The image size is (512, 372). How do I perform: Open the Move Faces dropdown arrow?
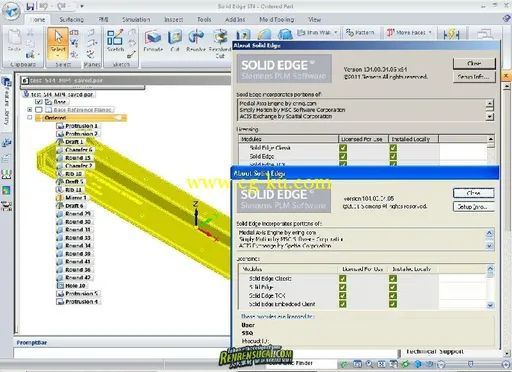click(x=430, y=32)
